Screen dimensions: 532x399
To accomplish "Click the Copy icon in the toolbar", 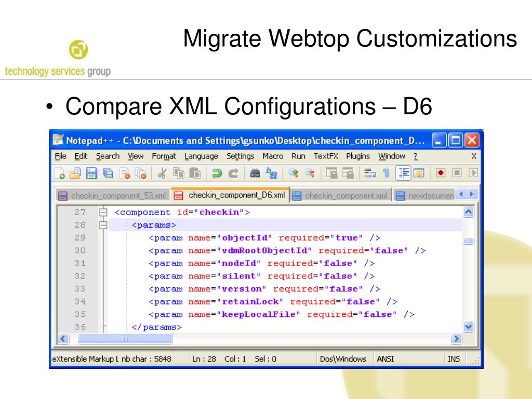I will pyautogui.click(x=179, y=174).
